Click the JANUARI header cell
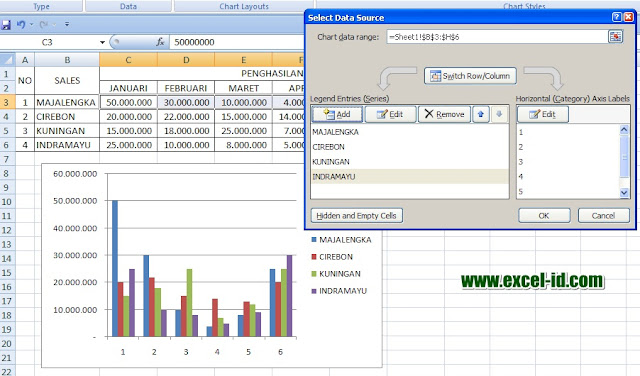 [x=128, y=88]
